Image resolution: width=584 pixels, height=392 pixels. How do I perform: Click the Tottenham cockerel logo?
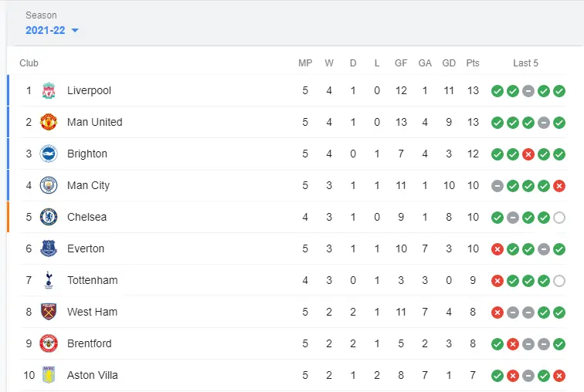point(49,280)
